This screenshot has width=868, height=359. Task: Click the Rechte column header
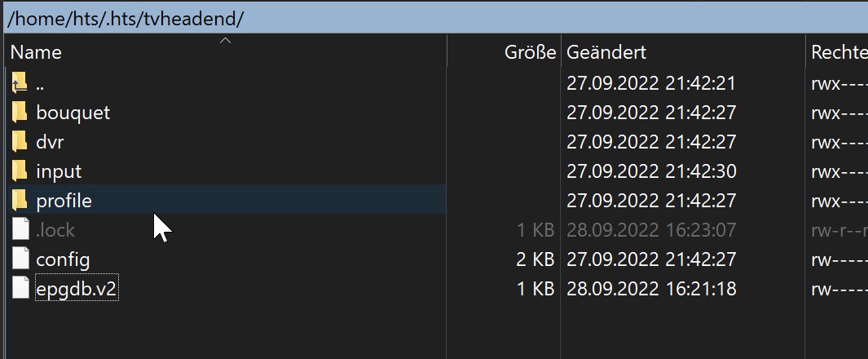[x=837, y=52]
